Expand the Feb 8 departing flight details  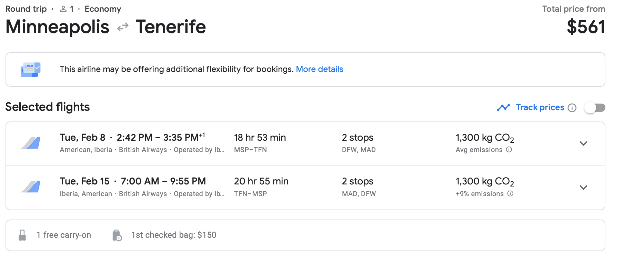click(583, 143)
